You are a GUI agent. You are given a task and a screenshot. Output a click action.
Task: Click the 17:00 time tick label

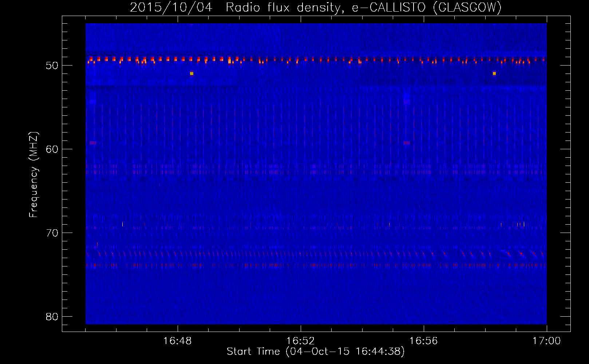coord(546,341)
